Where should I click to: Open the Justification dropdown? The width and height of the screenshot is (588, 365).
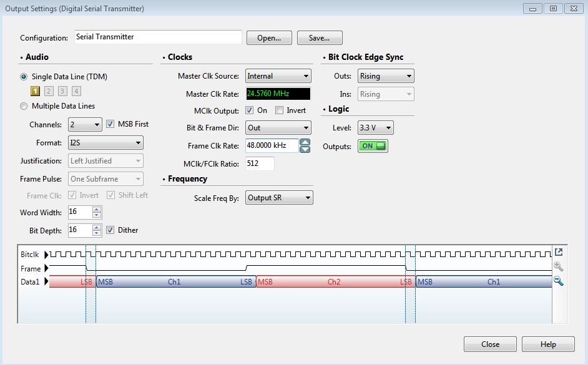tap(105, 161)
